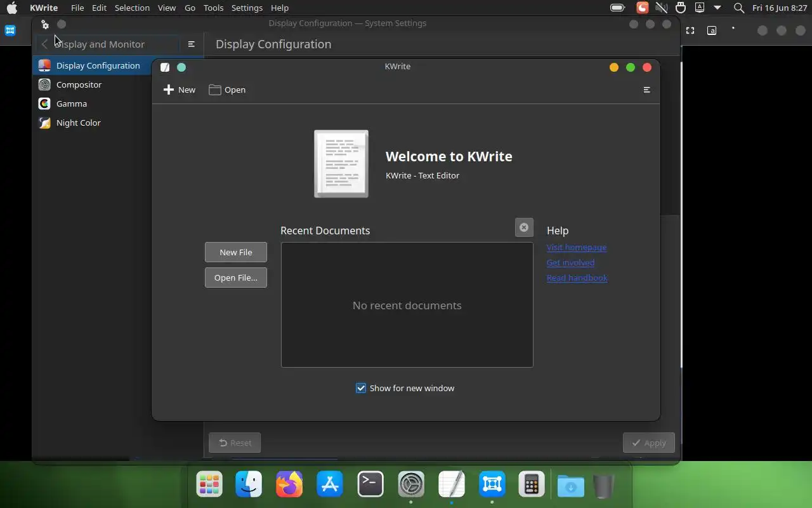Open the View menu
Image resolution: width=812 pixels, height=508 pixels.
(167, 8)
